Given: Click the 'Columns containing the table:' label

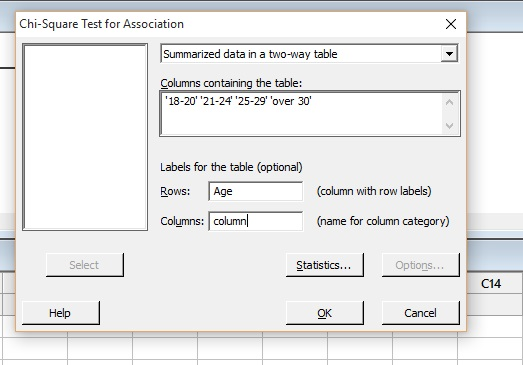Looking at the screenshot, I should pos(231,83).
